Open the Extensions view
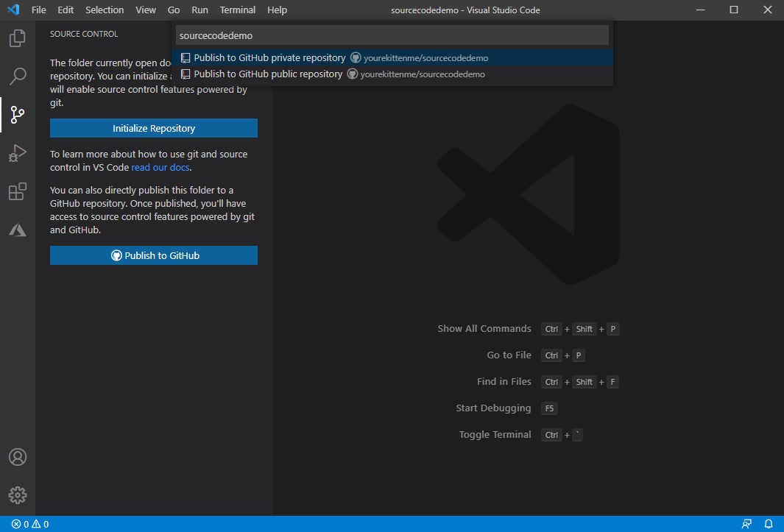 pyautogui.click(x=17, y=191)
